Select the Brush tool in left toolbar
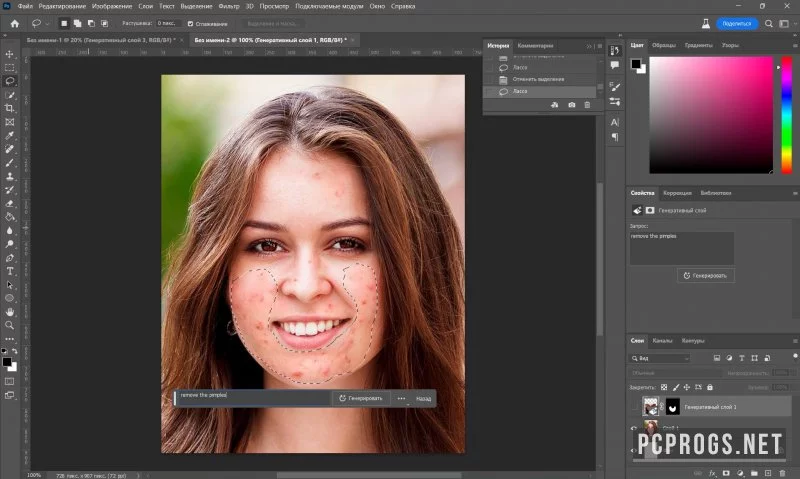 click(9, 163)
